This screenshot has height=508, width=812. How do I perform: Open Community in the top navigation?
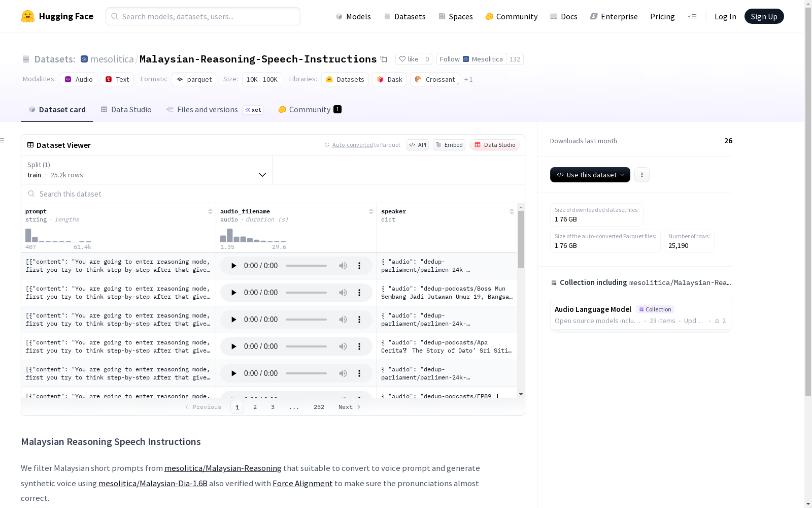(x=512, y=16)
